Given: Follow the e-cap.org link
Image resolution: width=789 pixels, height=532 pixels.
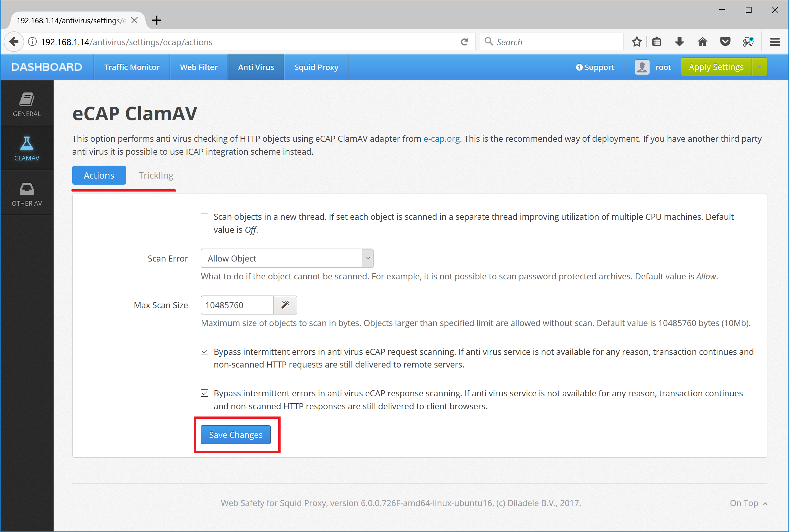Looking at the screenshot, I should tap(442, 139).
